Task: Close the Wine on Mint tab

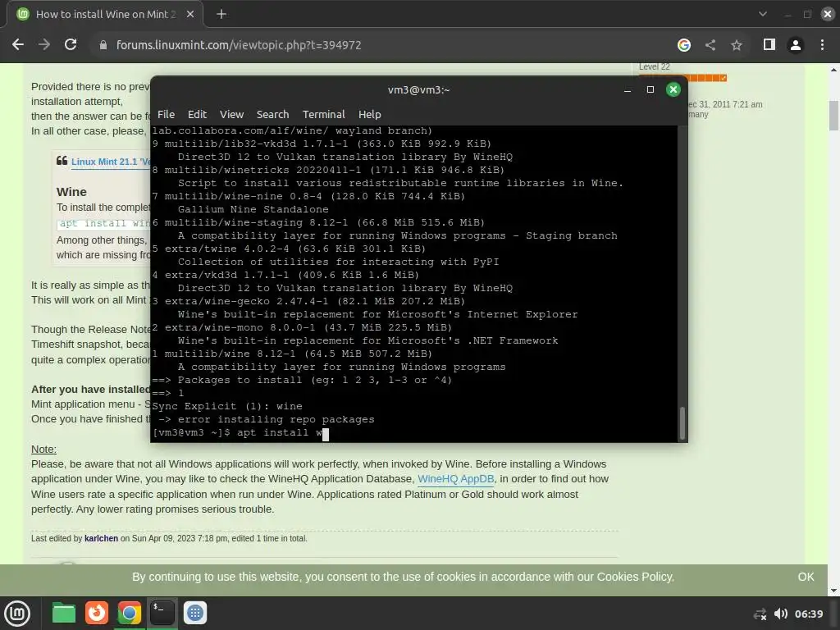Action: [190, 15]
